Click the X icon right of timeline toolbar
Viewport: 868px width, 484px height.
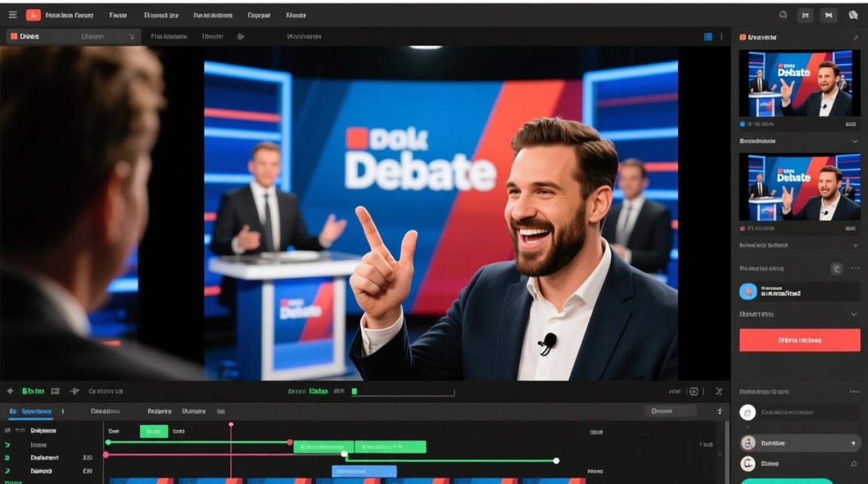pyautogui.click(x=719, y=391)
